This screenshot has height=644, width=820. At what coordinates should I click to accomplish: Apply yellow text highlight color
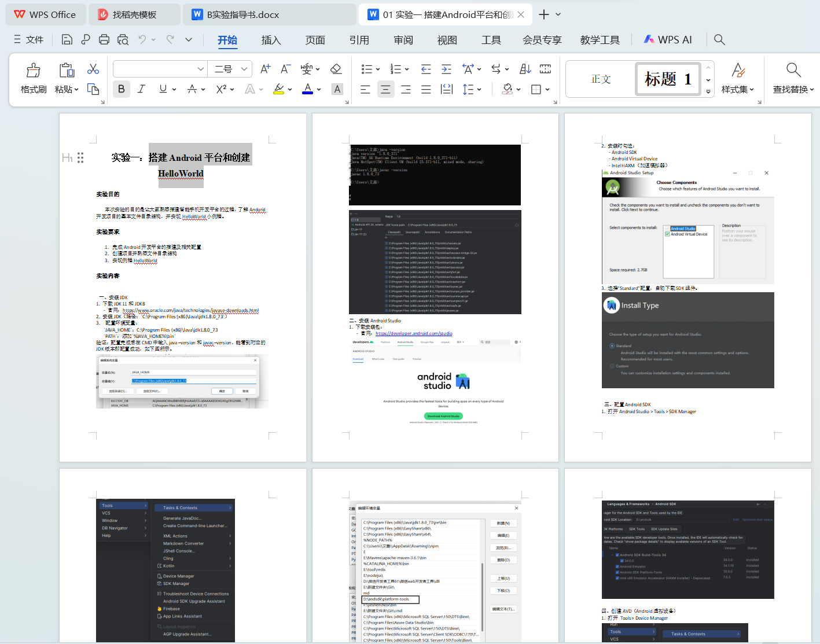(278, 89)
